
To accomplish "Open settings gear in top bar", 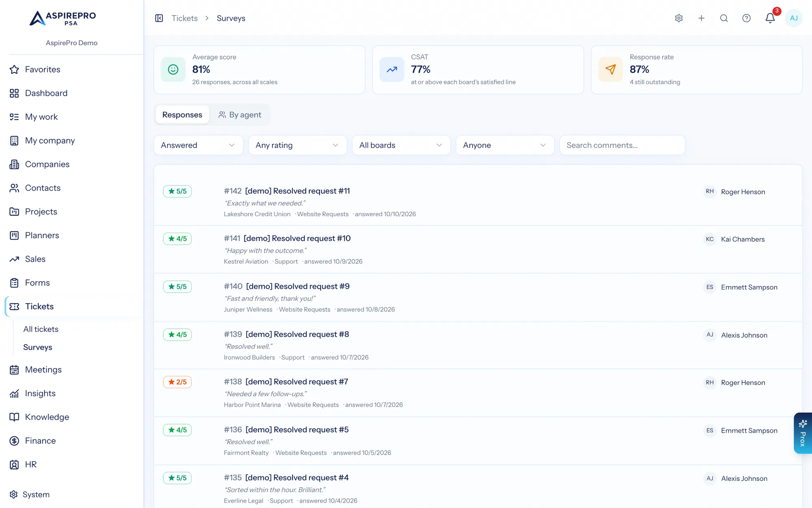I will click(x=679, y=18).
